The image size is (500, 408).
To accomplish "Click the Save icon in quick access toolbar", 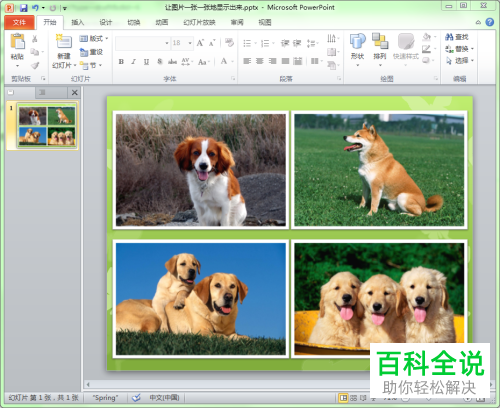I will tap(24, 8).
